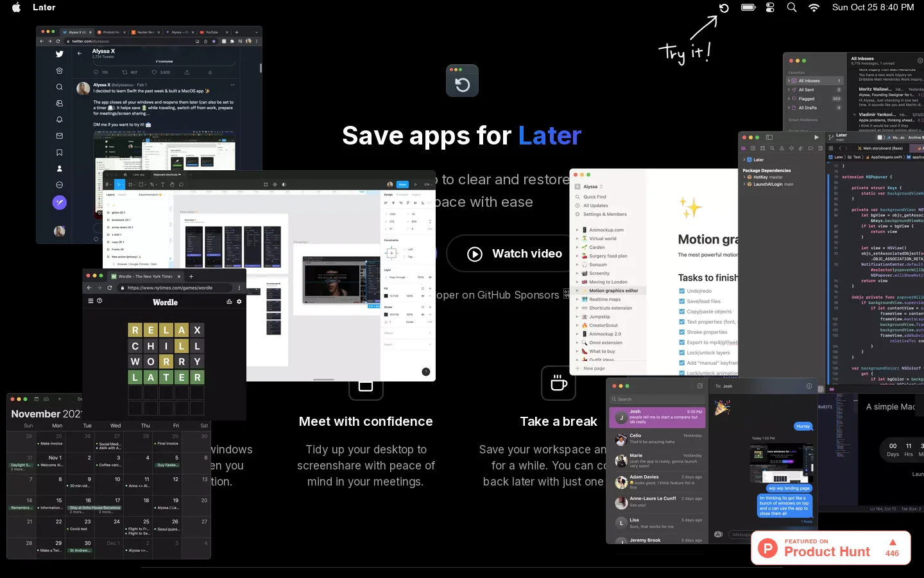Viewport: 924px width, 578px height.
Task: Open Twitter Bookmarks icon
Action: click(x=60, y=152)
